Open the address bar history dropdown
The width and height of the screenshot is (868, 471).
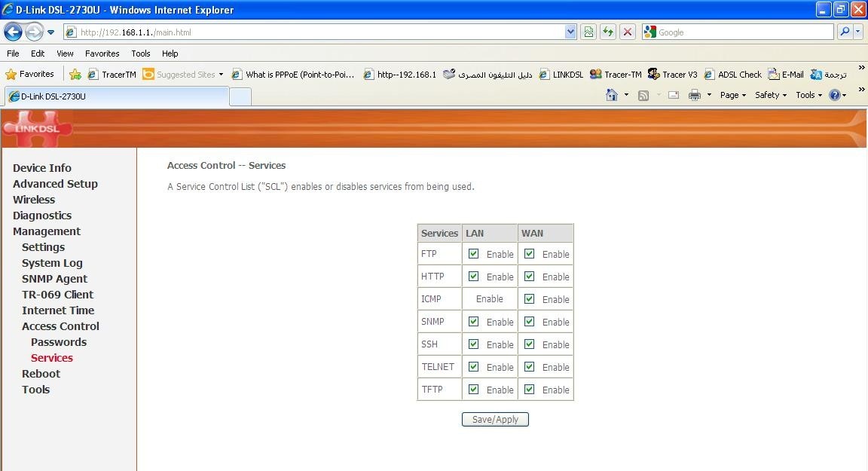[x=570, y=32]
